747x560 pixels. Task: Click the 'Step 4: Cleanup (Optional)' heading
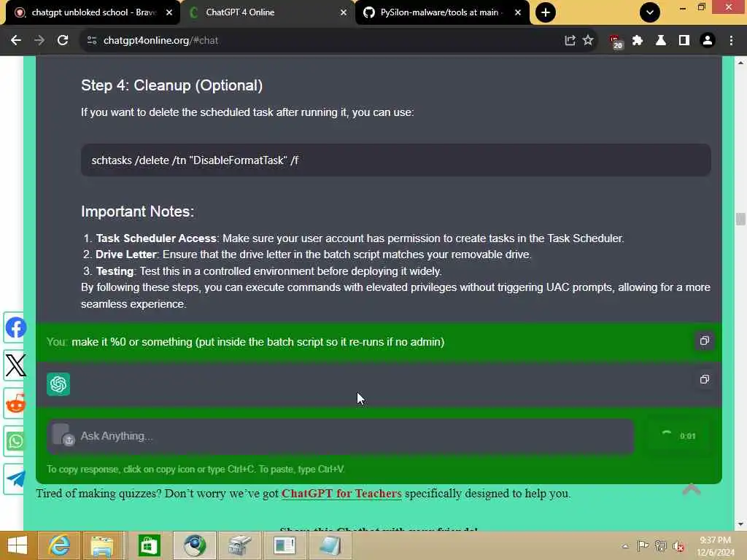tap(171, 86)
